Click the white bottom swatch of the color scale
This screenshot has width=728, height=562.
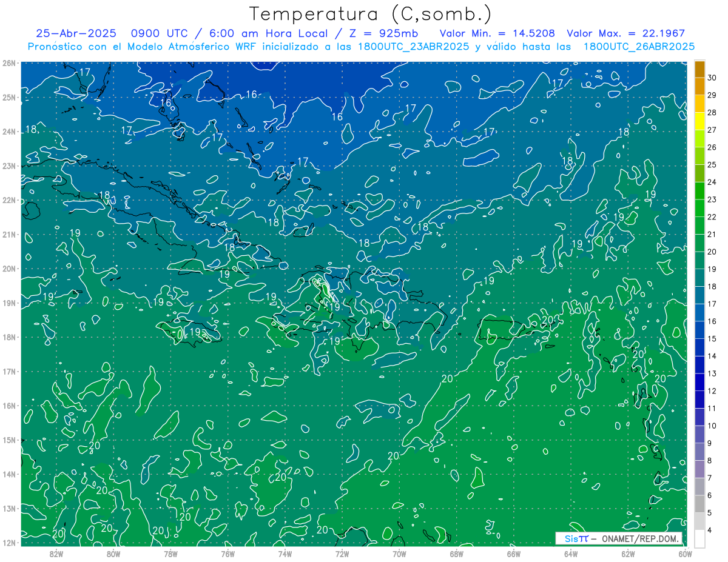point(699,538)
